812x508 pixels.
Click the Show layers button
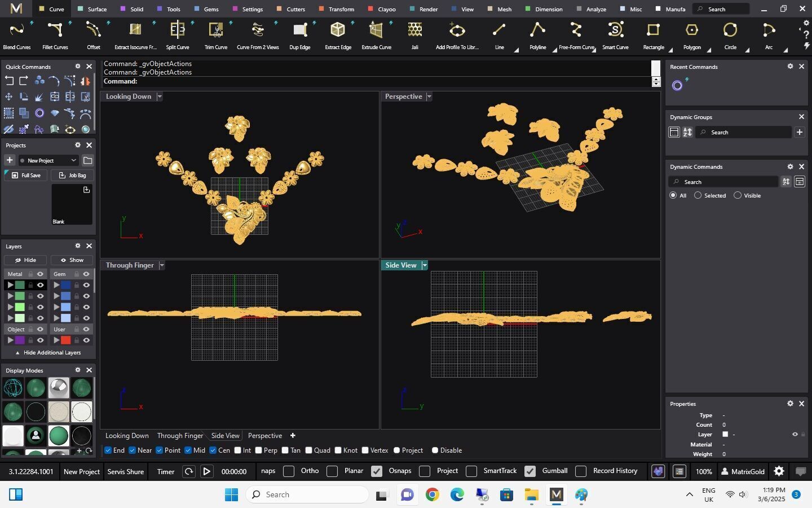coord(72,260)
